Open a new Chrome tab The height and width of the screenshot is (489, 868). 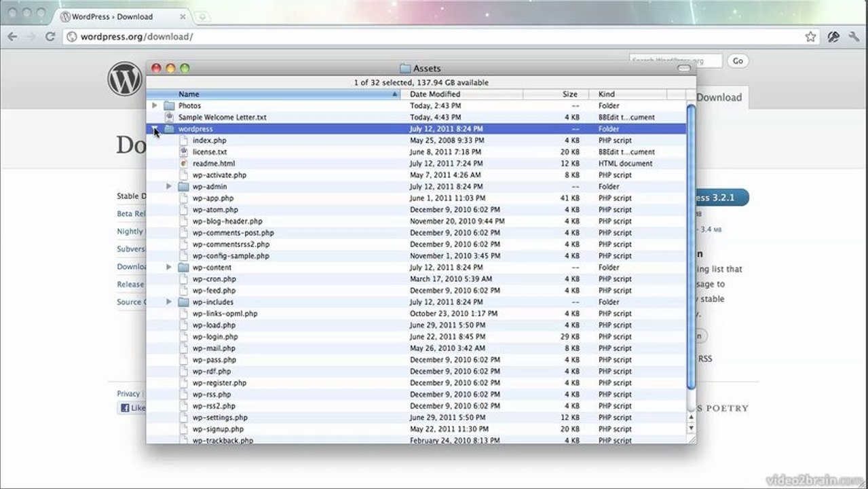click(201, 16)
